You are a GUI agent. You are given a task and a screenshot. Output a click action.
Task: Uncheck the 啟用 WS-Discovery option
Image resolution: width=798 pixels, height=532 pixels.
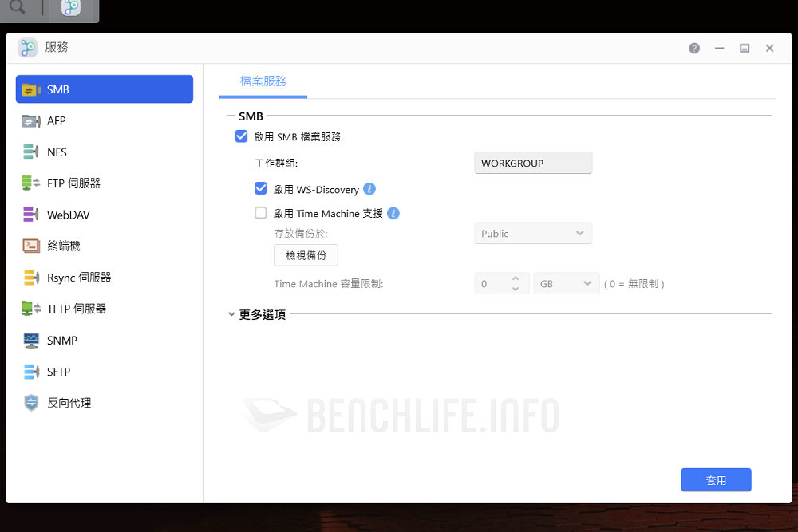click(260, 189)
